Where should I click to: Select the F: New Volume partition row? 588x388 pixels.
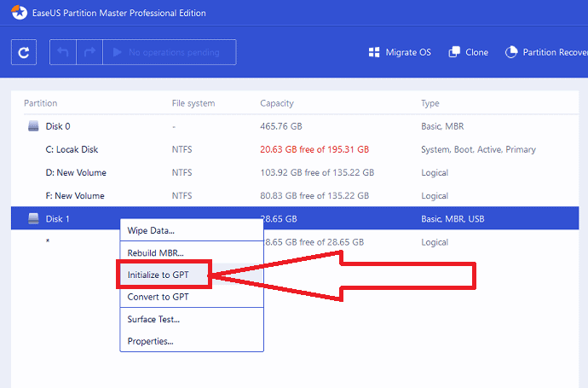[295, 195]
